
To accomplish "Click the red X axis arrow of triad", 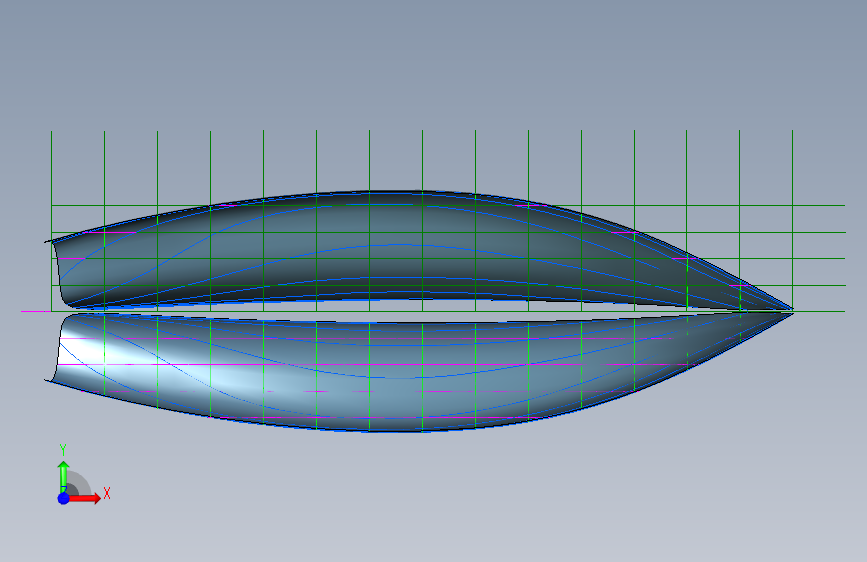I will [x=84, y=498].
